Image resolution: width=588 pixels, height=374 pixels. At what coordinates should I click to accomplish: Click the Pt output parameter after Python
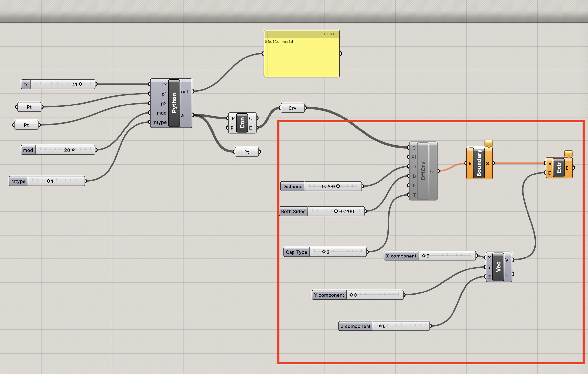[x=246, y=152]
